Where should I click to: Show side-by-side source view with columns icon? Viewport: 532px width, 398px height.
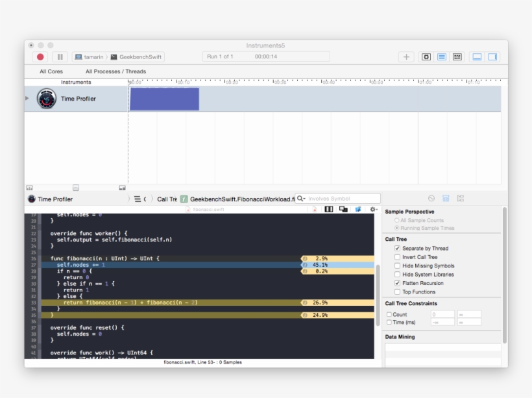(328, 209)
